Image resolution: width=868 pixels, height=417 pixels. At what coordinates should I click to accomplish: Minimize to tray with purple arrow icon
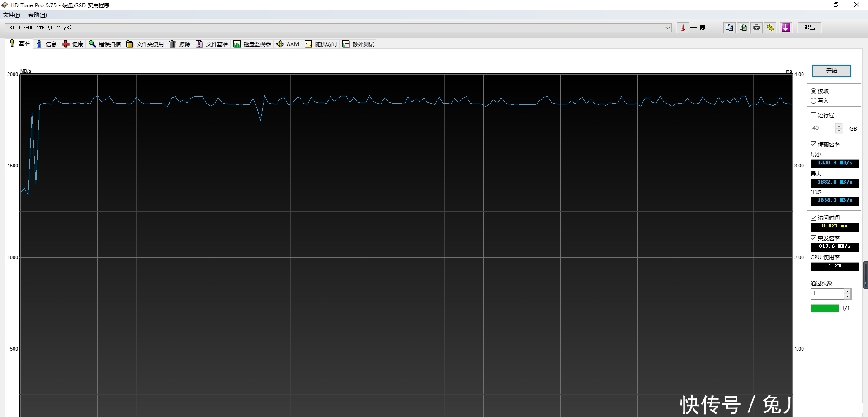[786, 28]
